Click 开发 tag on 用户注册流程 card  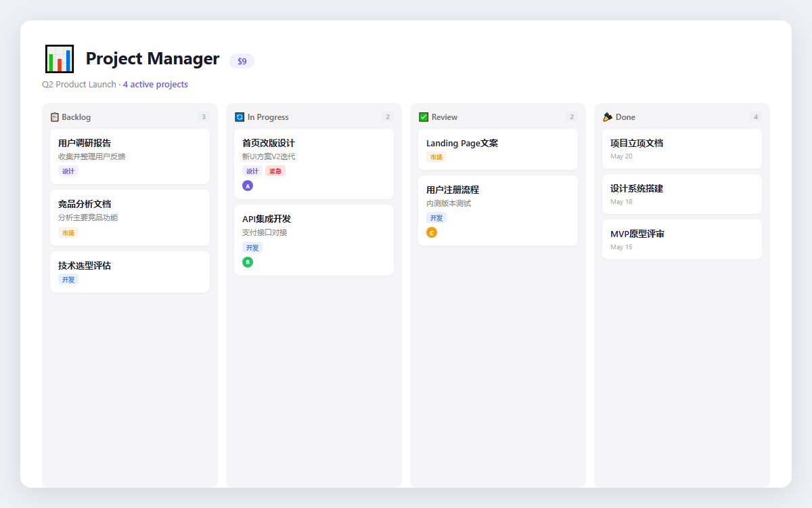pos(436,218)
